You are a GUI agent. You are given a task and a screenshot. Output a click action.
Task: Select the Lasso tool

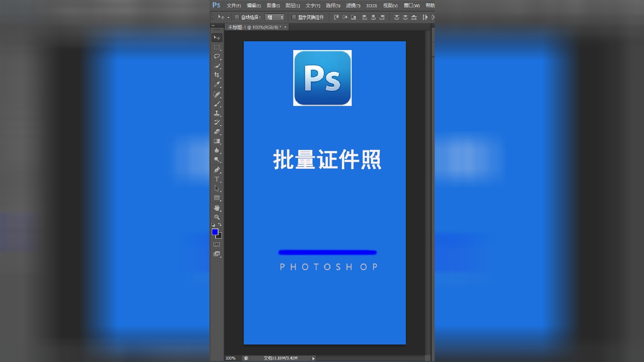coord(217,56)
